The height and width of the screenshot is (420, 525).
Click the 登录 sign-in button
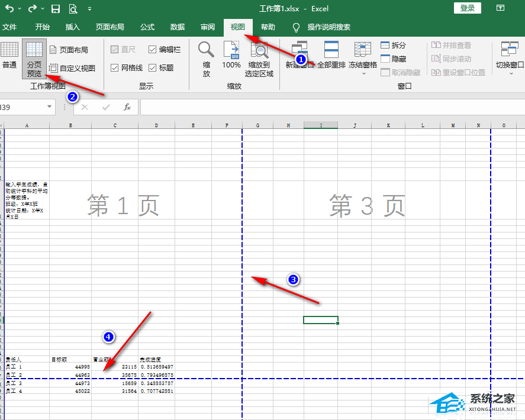pos(468,8)
